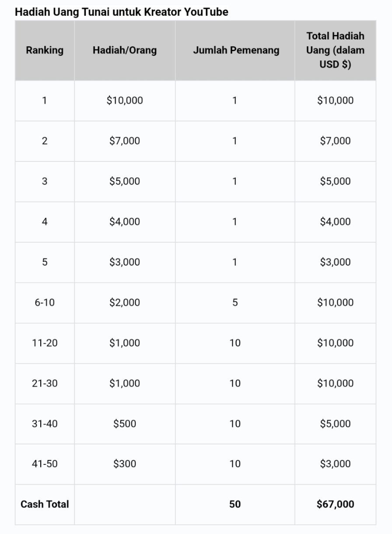Screen dimensions: 392x534
Task: Select the '$500' prize per person cell
Action: pos(125,424)
